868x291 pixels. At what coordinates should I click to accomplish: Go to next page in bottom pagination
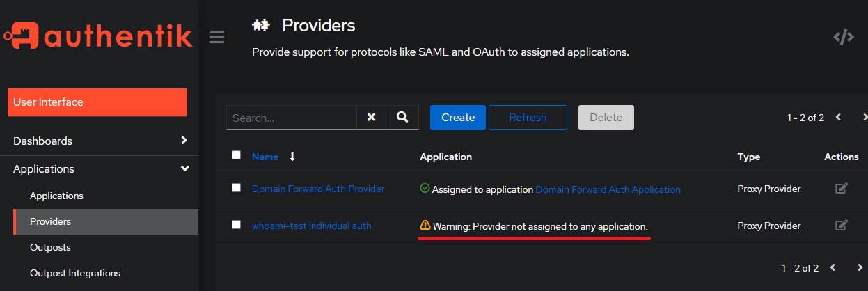click(860, 267)
